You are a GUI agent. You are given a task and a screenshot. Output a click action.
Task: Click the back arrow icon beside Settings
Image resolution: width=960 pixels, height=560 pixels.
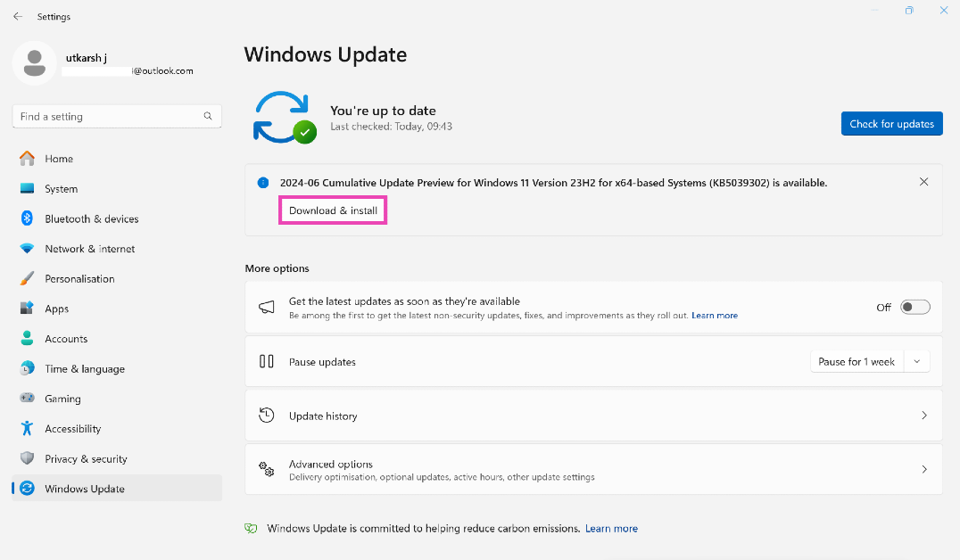(18, 17)
